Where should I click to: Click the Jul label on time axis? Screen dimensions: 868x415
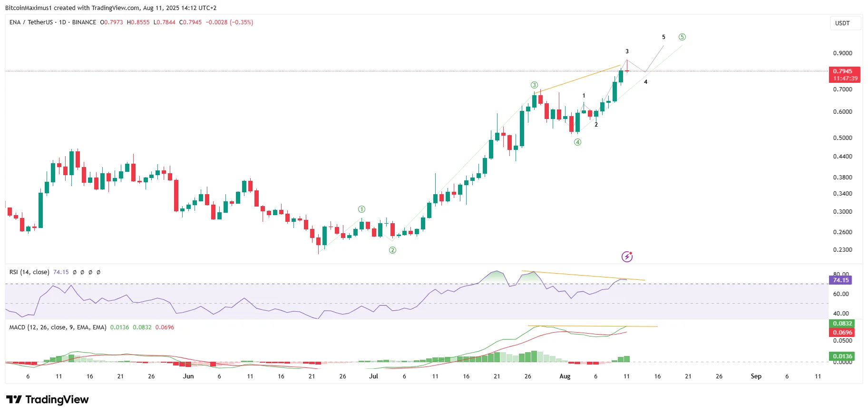click(x=373, y=376)
